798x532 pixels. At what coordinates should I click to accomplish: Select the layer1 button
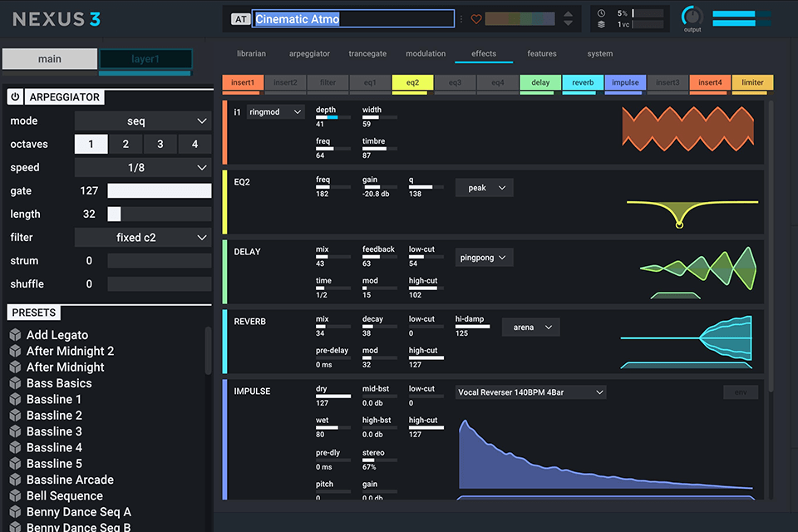[145, 59]
